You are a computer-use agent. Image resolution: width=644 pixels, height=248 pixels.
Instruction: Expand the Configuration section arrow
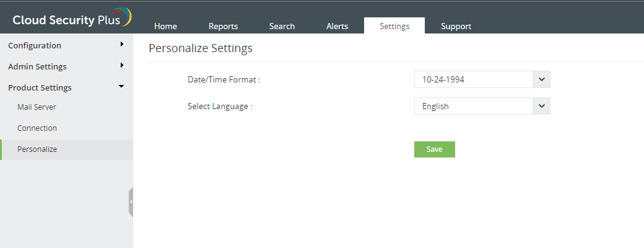click(122, 45)
